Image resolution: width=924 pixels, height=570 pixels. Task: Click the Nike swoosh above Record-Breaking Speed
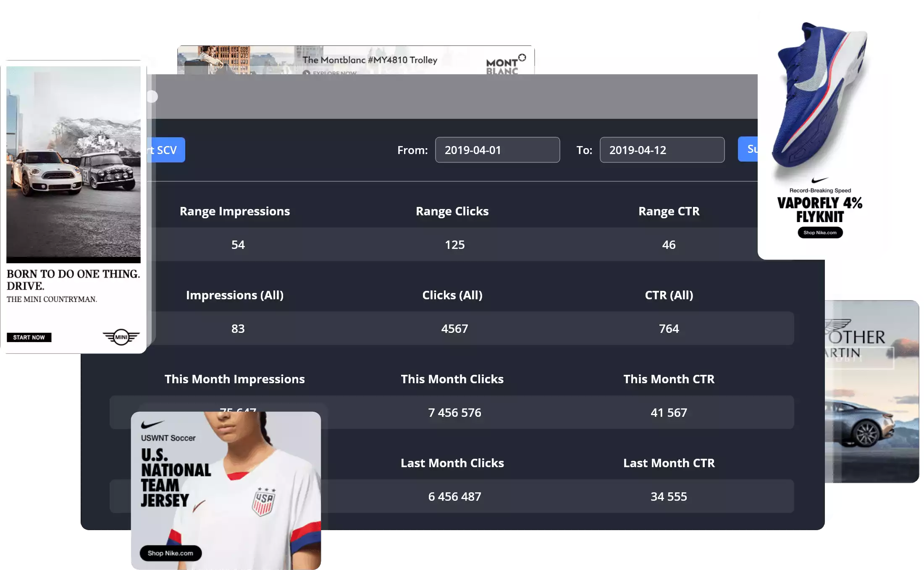tap(819, 180)
